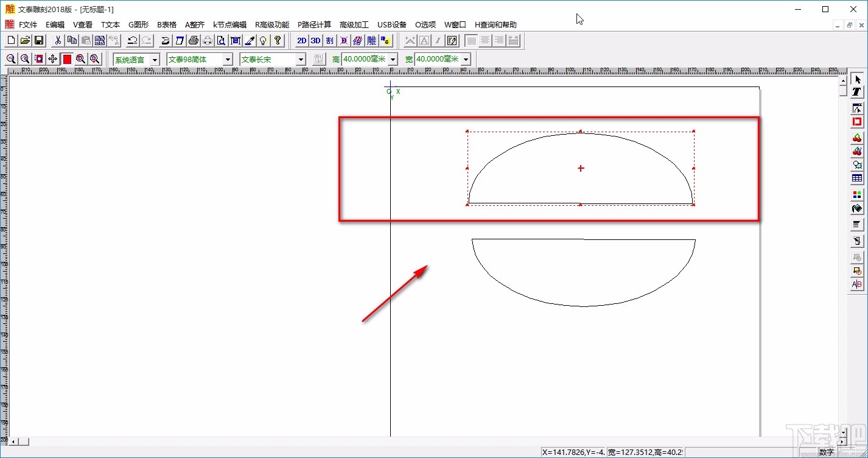Click the 数字 indicator in the status bar
868x458 pixels.
click(x=826, y=453)
